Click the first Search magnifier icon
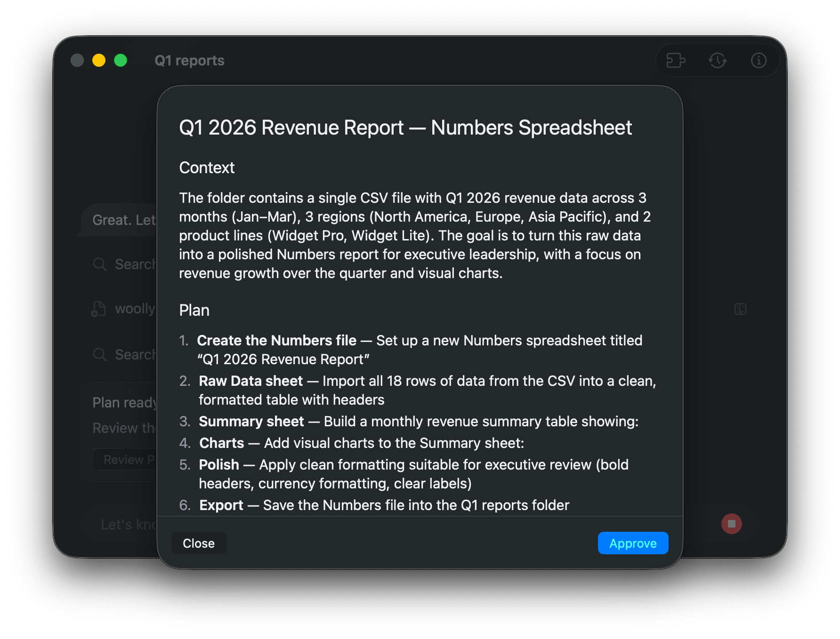Viewport: 840px width, 639px height. (x=100, y=264)
